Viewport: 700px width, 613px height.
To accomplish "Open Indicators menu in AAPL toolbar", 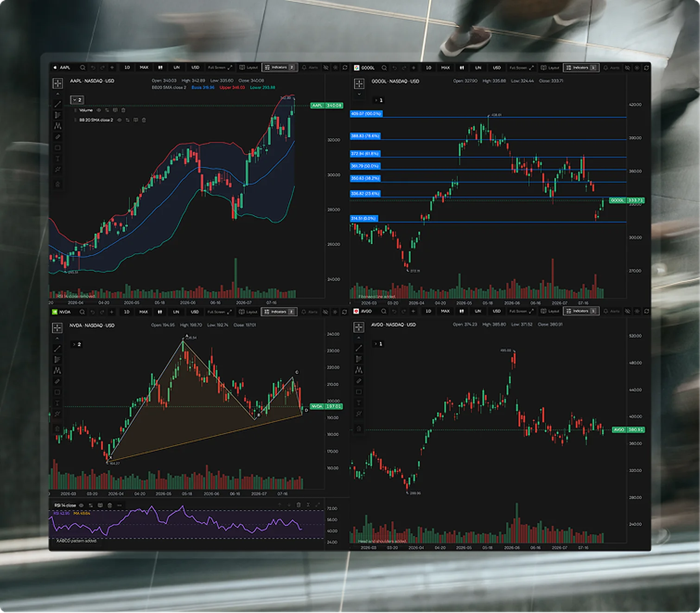I will 280,67.
